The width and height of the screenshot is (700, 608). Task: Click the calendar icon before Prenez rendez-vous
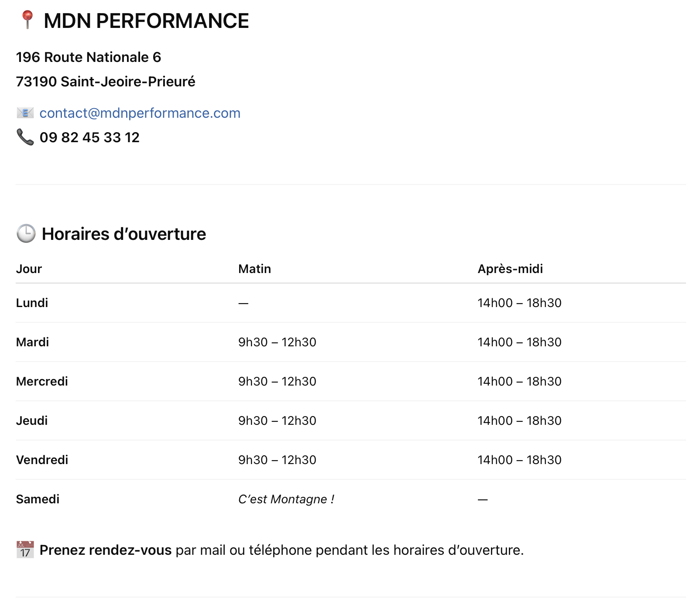pos(25,550)
